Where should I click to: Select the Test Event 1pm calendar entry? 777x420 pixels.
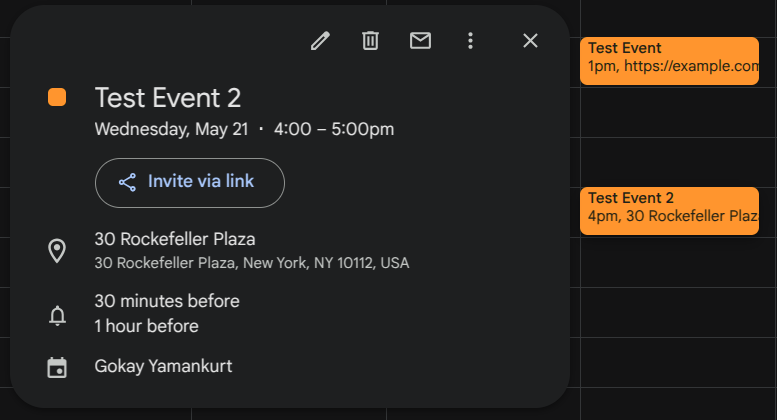point(669,61)
